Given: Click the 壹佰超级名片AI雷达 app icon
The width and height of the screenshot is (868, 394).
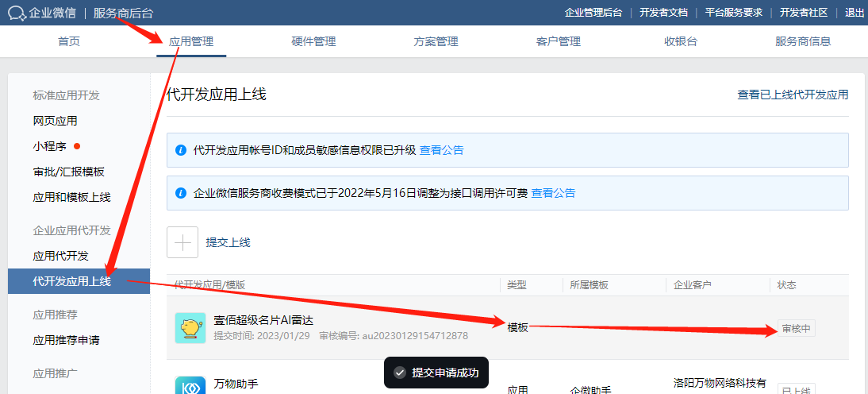Looking at the screenshot, I should coord(190,327).
